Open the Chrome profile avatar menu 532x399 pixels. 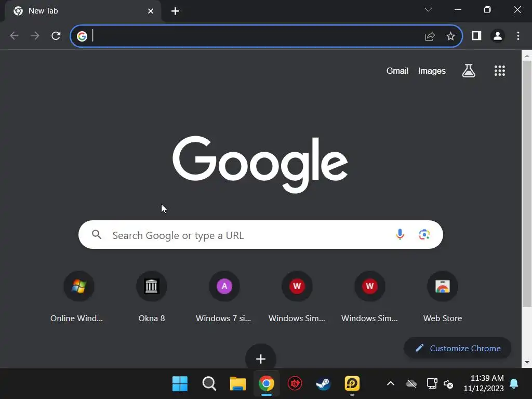(x=498, y=36)
